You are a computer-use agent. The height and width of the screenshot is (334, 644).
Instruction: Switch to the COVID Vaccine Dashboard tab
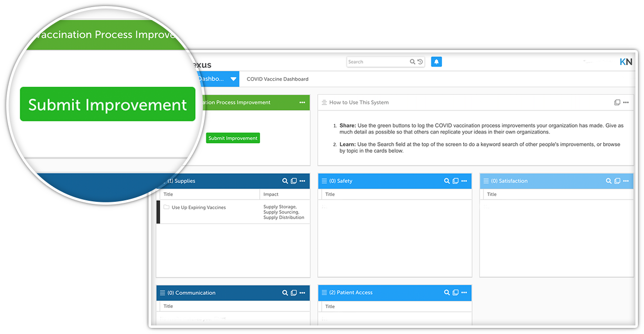(277, 79)
